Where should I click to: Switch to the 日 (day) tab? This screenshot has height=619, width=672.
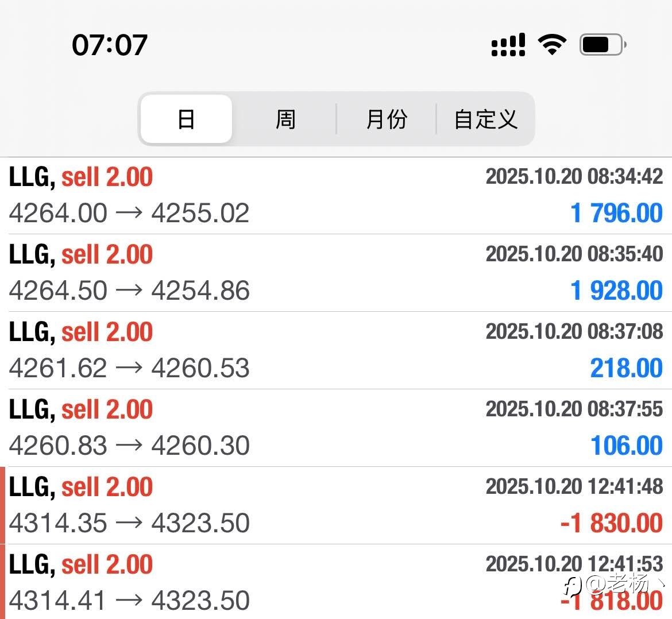(x=186, y=119)
